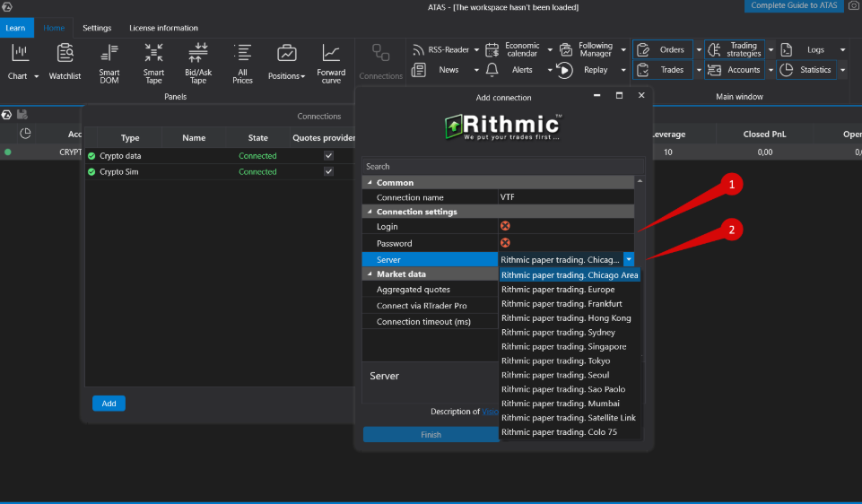Click the Finish button
This screenshot has height=504, width=862.
pyautogui.click(x=431, y=434)
